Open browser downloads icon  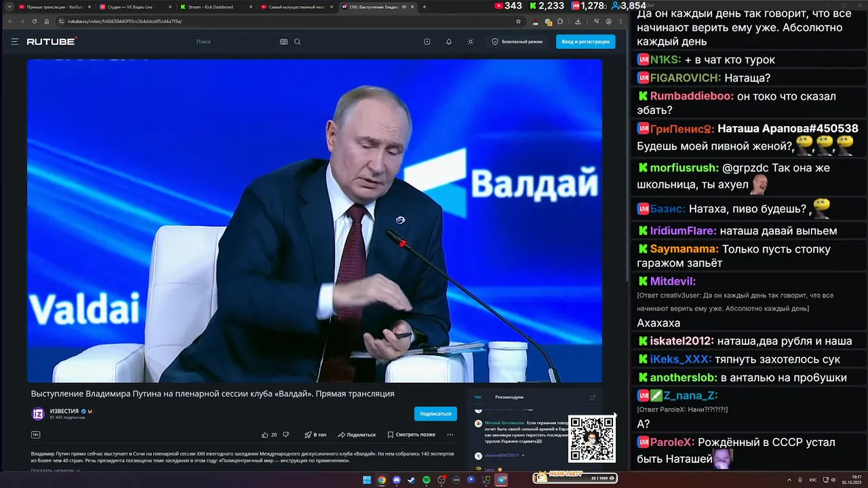click(578, 21)
